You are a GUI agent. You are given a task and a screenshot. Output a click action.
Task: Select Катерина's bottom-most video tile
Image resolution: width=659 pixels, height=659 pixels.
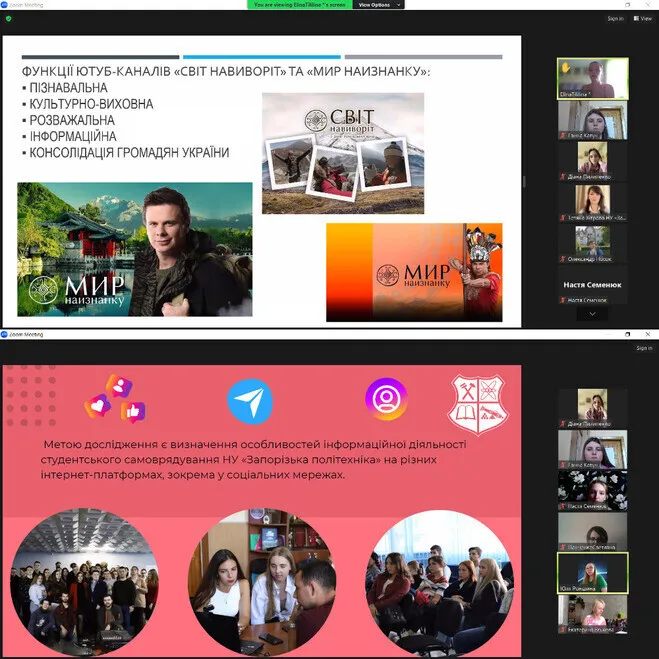(593, 614)
